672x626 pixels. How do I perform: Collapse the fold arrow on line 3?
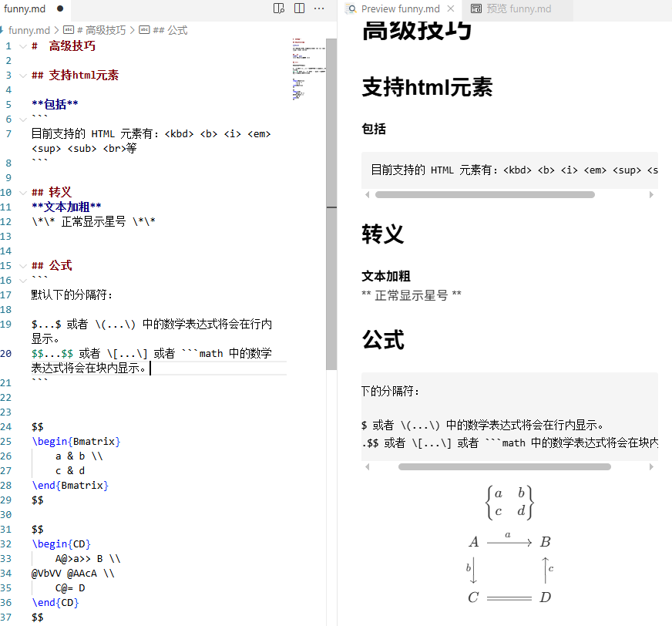coord(23,76)
